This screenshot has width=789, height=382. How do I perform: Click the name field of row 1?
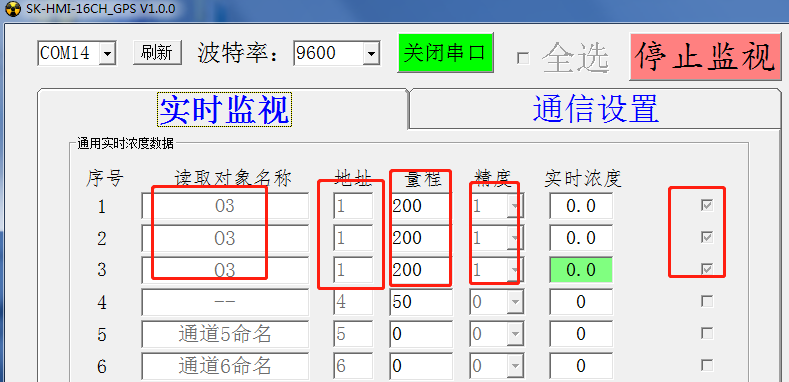coord(225,206)
